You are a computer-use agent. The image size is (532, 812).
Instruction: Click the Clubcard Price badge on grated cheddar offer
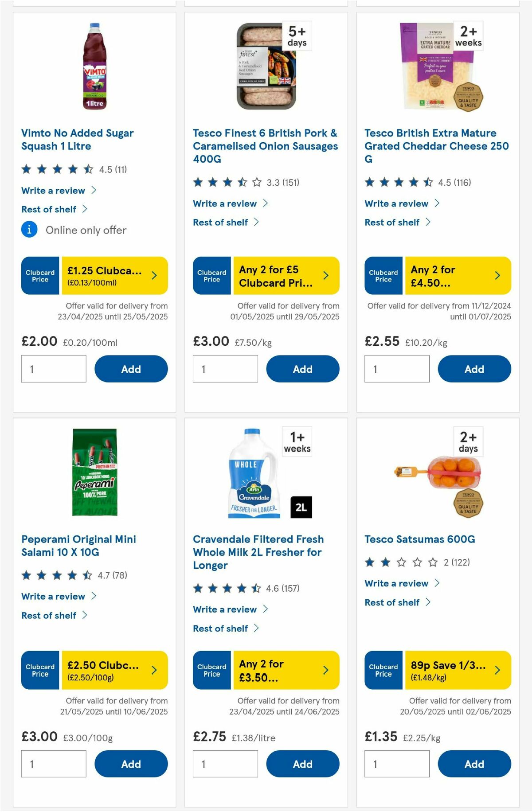pyautogui.click(x=383, y=275)
